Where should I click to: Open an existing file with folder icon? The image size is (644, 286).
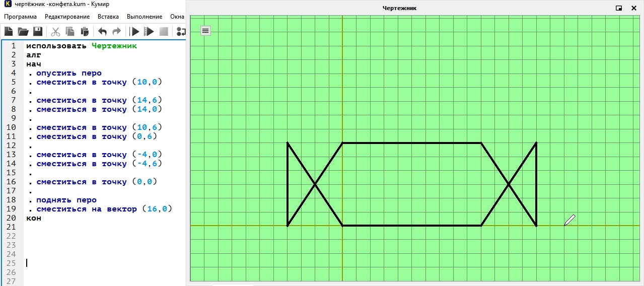click(x=23, y=32)
